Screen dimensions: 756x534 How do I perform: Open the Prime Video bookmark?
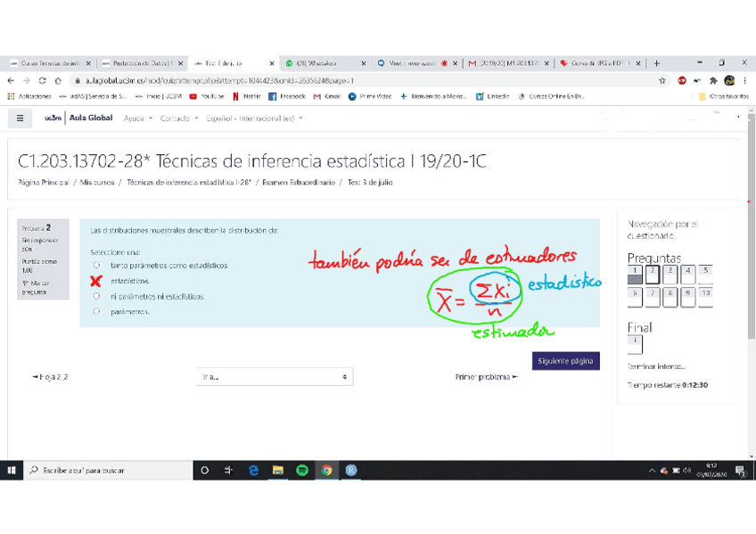point(370,96)
